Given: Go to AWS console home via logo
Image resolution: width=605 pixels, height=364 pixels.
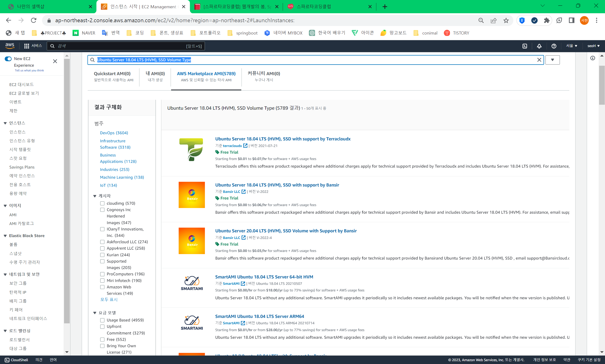Looking at the screenshot, I should tap(10, 46).
